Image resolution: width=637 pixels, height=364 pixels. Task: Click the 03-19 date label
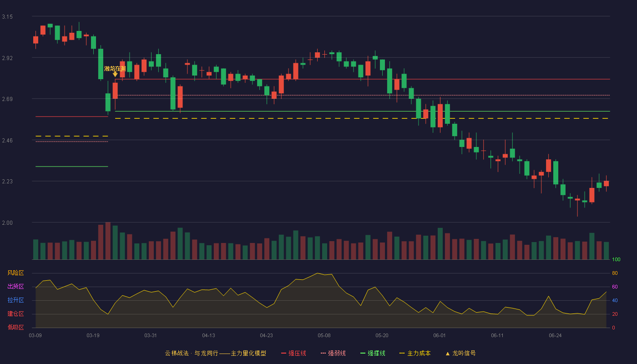pos(93,335)
